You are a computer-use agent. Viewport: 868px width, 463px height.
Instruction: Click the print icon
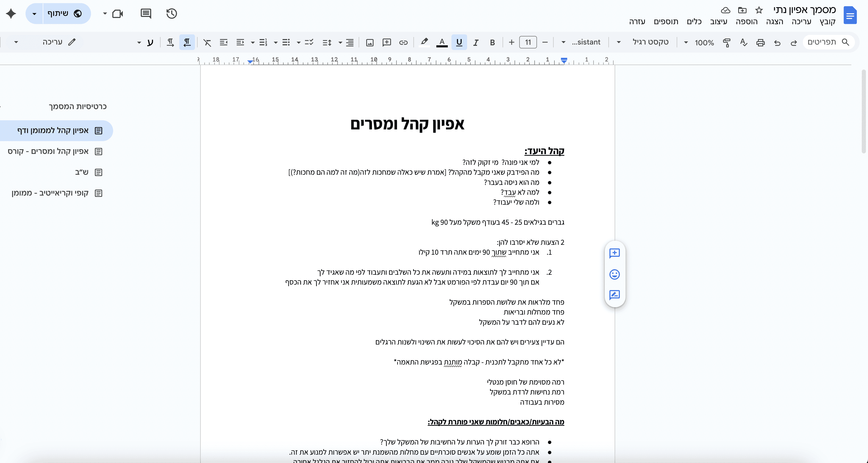760,42
